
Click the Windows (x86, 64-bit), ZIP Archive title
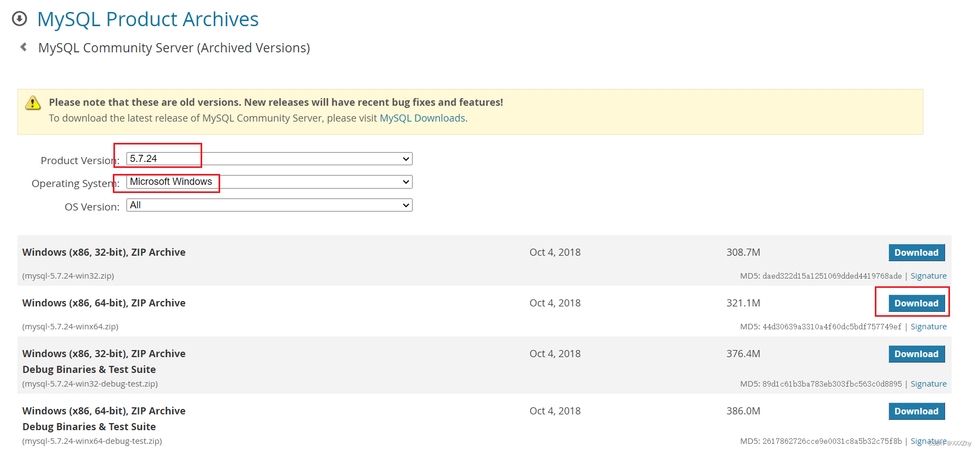point(104,303)
